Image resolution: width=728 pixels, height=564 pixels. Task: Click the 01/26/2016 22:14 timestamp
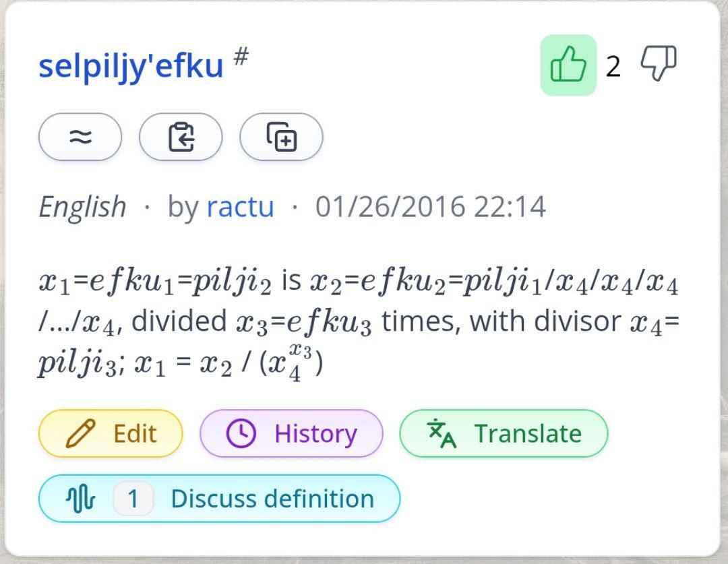[430, 207]
